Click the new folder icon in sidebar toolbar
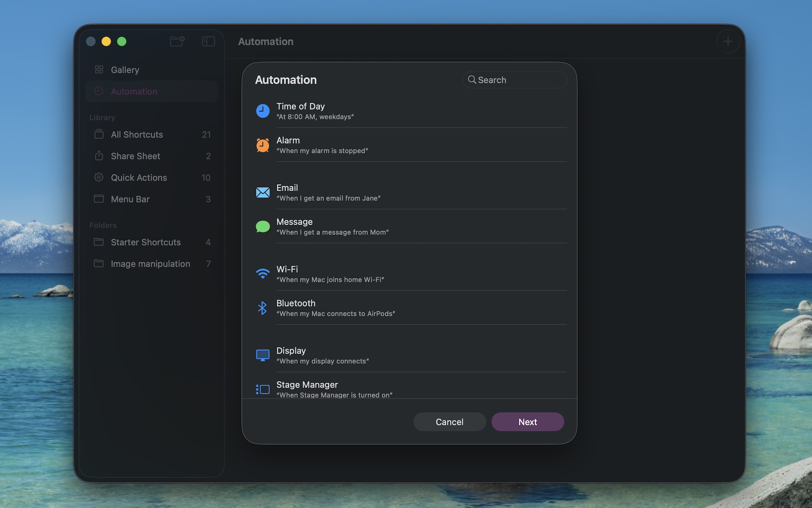This screenshot has width=812, height=508. 177,41
